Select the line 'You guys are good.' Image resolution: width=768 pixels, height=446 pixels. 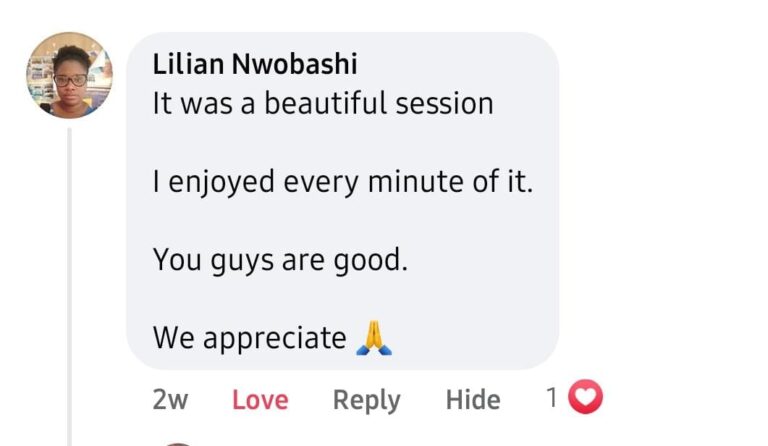pos(280,260)
